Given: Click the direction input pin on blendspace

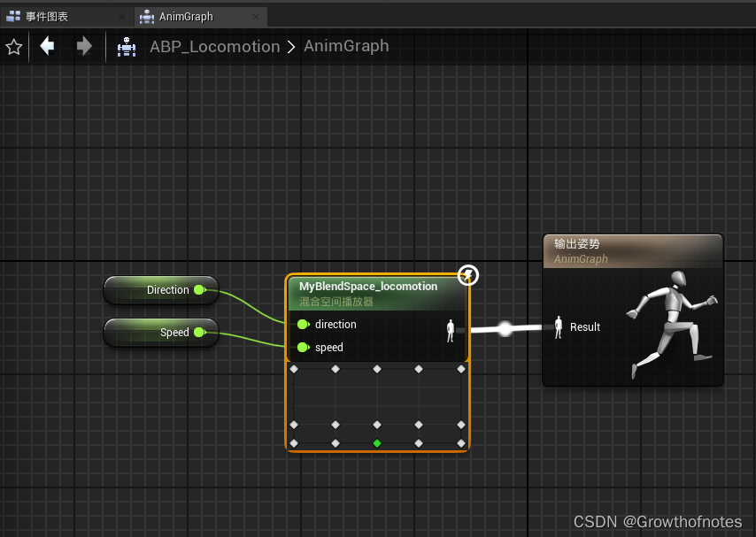Looking at the screenshot, I should point(304,325).
